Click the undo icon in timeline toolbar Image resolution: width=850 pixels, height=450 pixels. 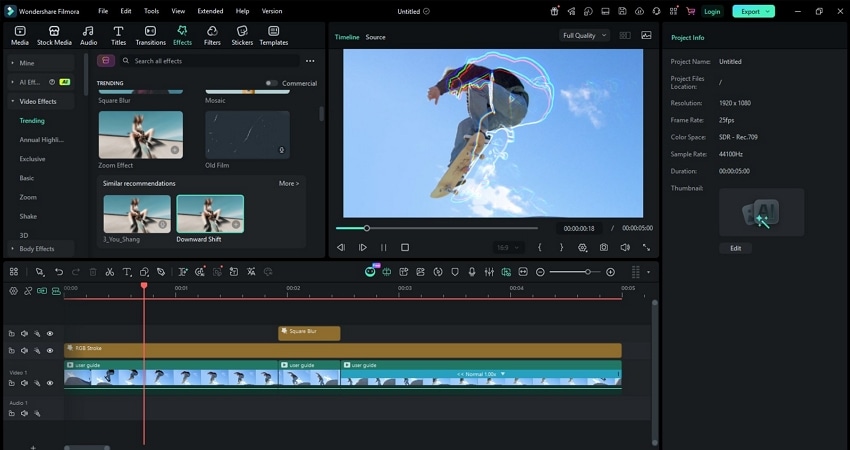59,272
